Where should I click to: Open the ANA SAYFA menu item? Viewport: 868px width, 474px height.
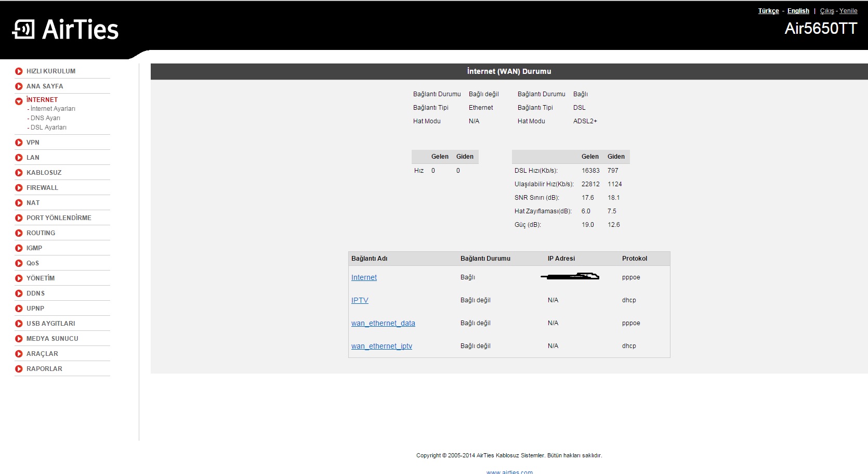coord(45,86)
